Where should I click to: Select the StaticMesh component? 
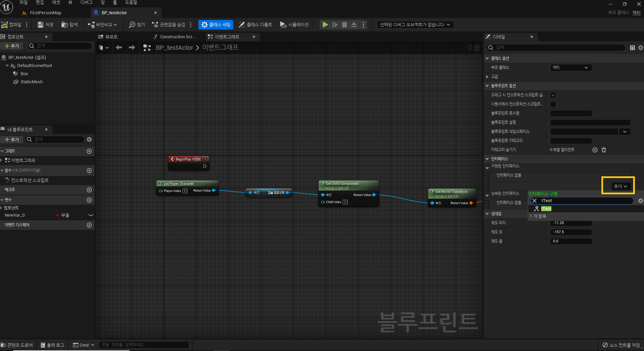coord(31,82)
